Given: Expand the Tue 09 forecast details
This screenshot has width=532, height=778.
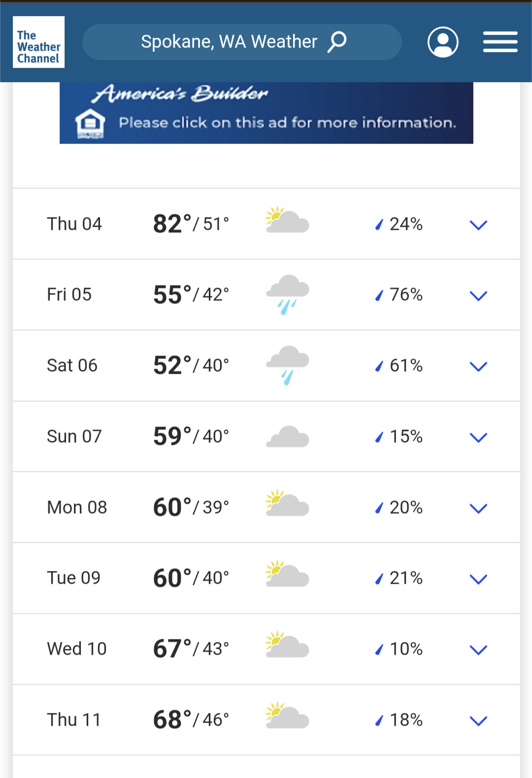Looking at the screenshot, I should (x=478, y=579).
